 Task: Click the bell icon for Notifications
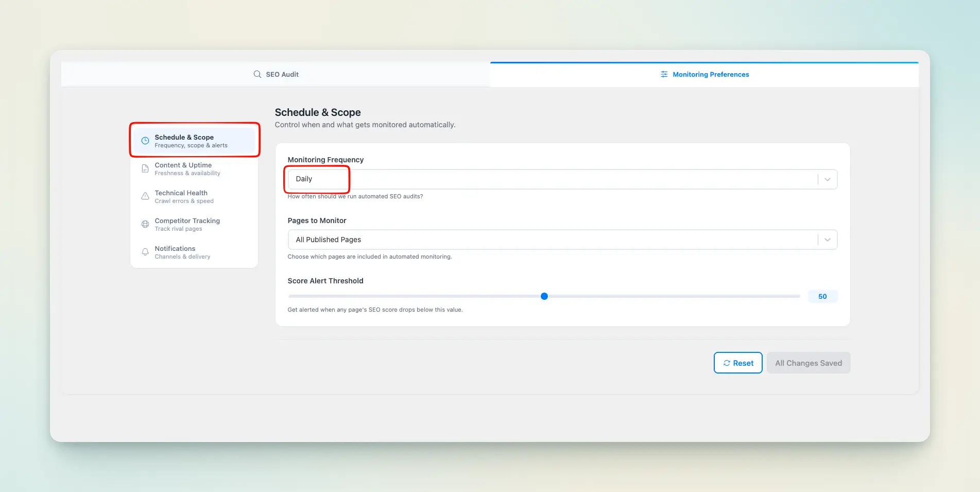(x=145, y=252)
